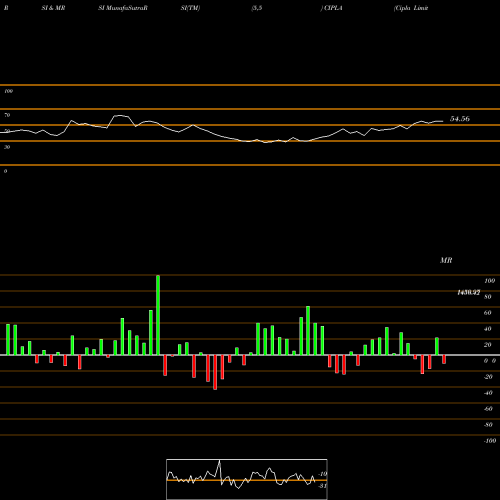Click the RSI value label 54.56
Screen dimensions: 500x500
click(x=460, y=119)
